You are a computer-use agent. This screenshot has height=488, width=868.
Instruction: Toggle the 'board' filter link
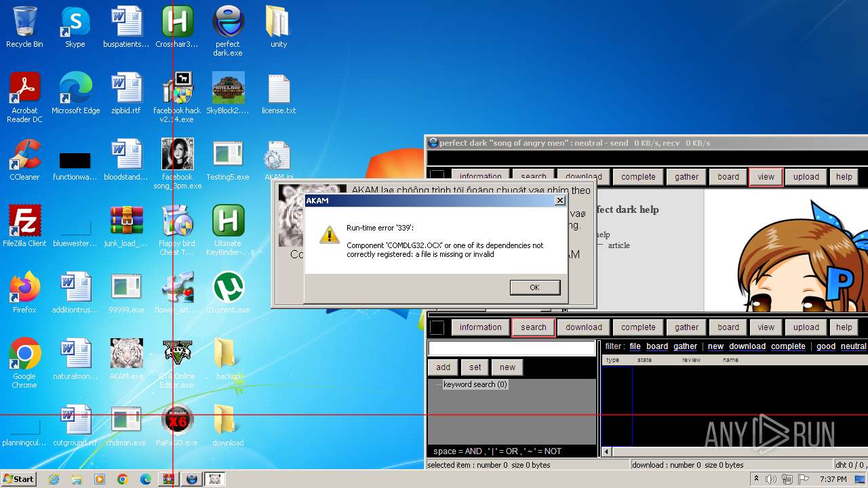point(657,346)
